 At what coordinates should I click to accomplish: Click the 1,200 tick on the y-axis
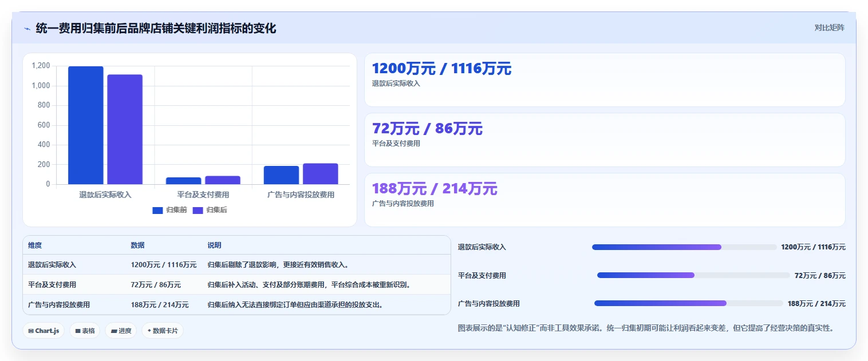[x=41, y=66]
